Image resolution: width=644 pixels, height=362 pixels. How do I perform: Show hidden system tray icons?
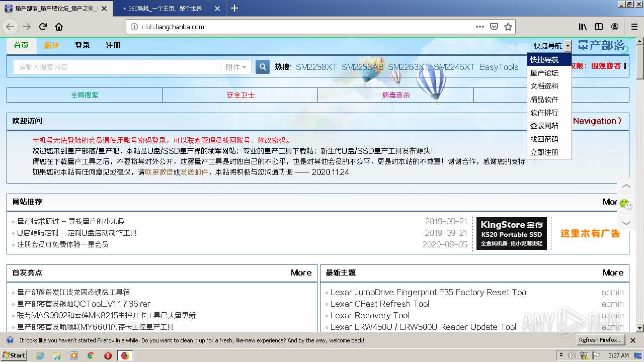tap(561, 355)
